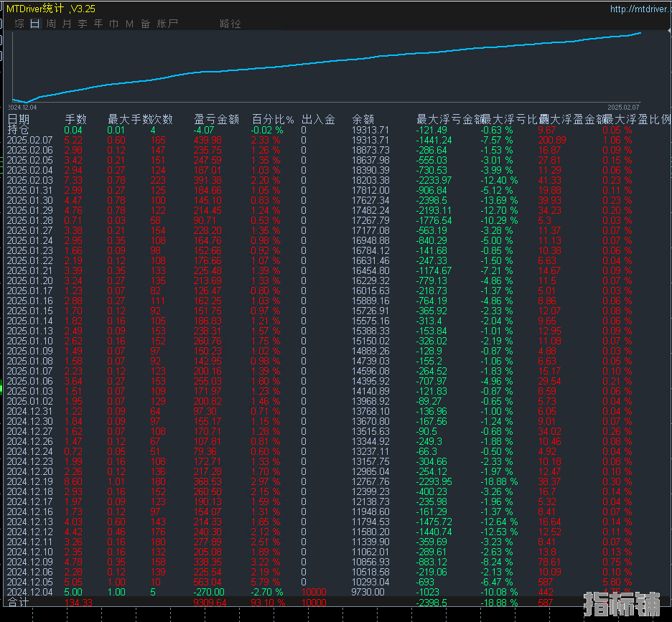Open the 周 weekly statistics tab
Viewport: 672px width, 622px height.
(x=51, y=24)
